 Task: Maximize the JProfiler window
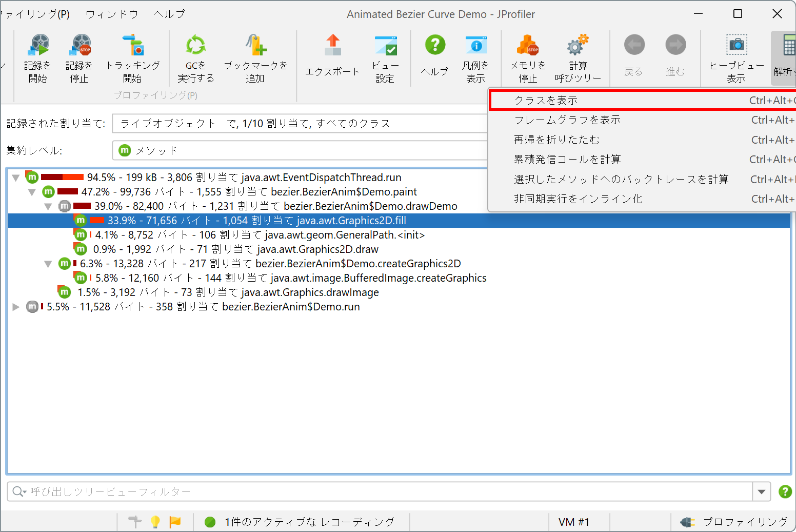coord(738,14)
